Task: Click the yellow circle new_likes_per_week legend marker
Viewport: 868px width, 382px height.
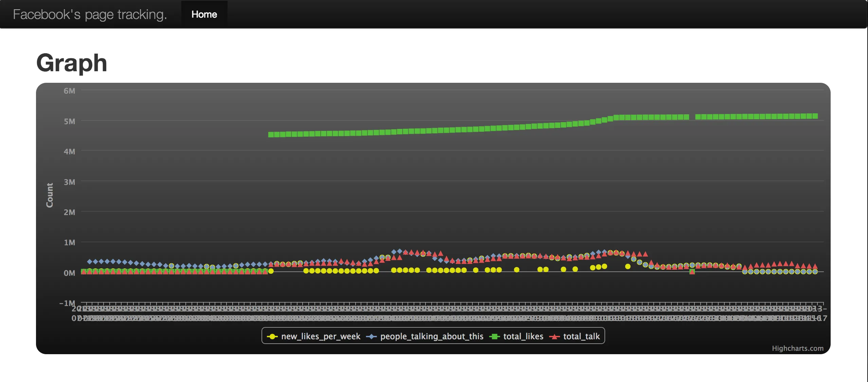Action: (272, 337)
